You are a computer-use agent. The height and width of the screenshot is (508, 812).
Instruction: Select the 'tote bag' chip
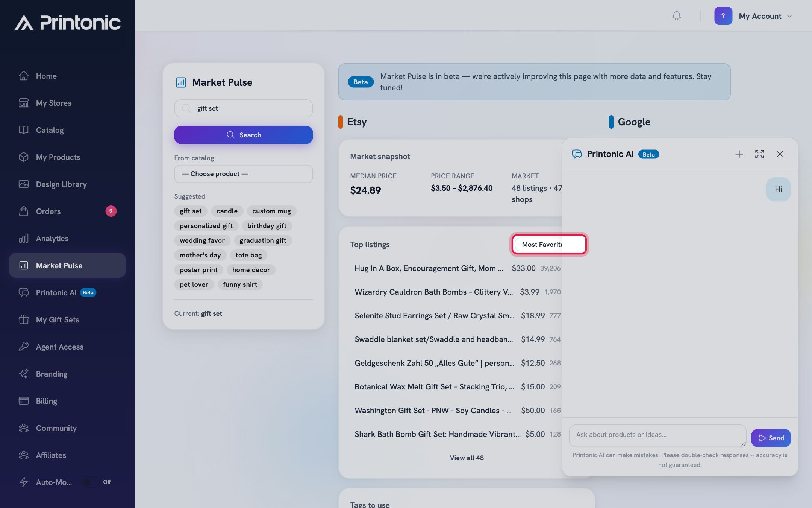click(248, 255)
